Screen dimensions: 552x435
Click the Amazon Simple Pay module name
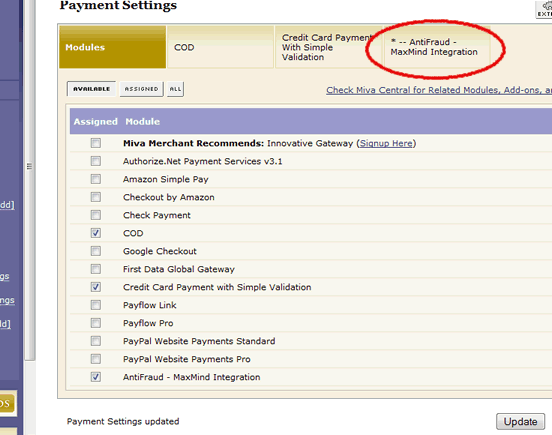point(165,179)
